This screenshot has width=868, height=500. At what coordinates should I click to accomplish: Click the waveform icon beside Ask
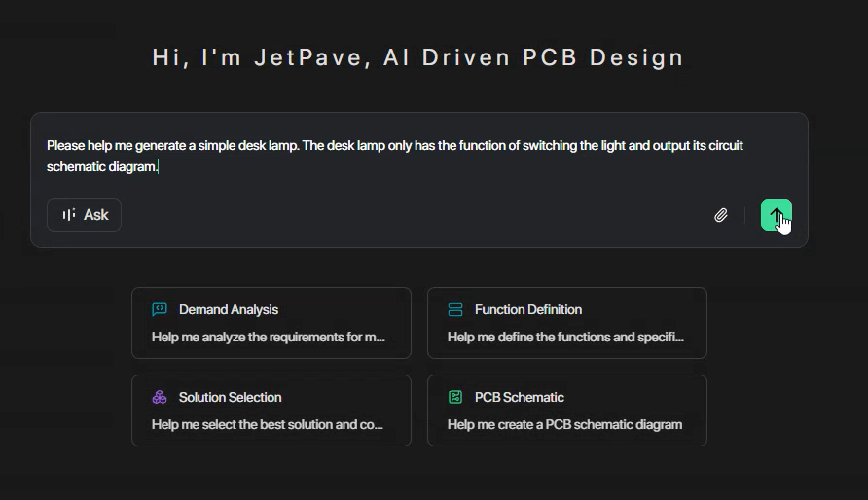(68, 215)
